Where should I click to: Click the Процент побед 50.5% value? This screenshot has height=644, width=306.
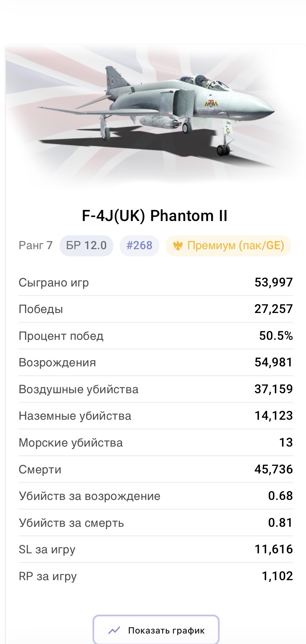(276, 336)
